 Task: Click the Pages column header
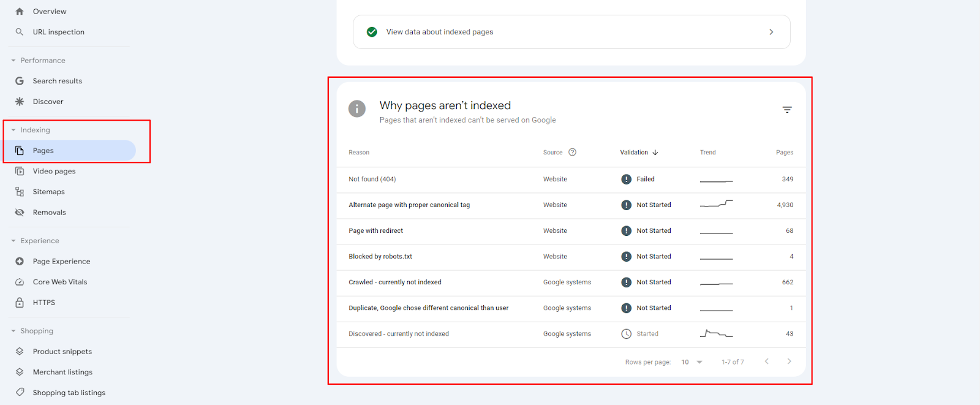[785, 153]
